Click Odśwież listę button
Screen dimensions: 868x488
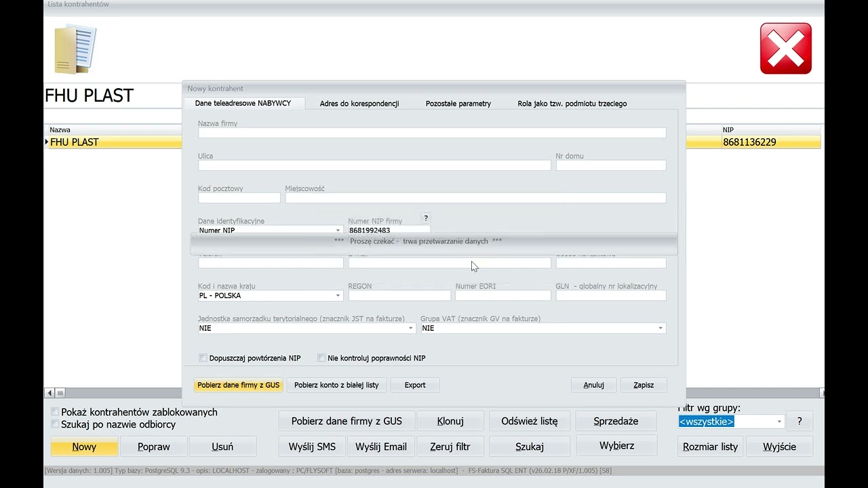[530, 421]
